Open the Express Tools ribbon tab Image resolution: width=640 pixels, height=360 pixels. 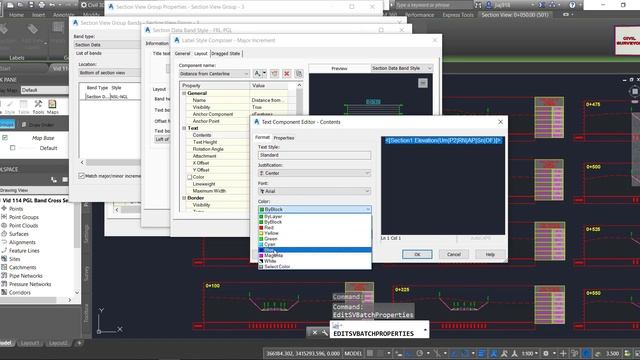(458, 15)
